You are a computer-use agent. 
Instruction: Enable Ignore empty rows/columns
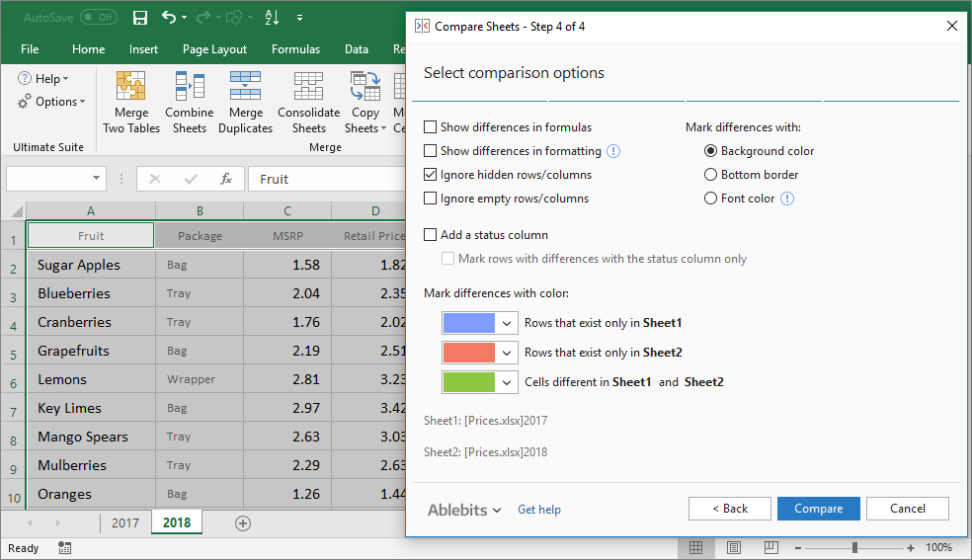tap(431, 199)
